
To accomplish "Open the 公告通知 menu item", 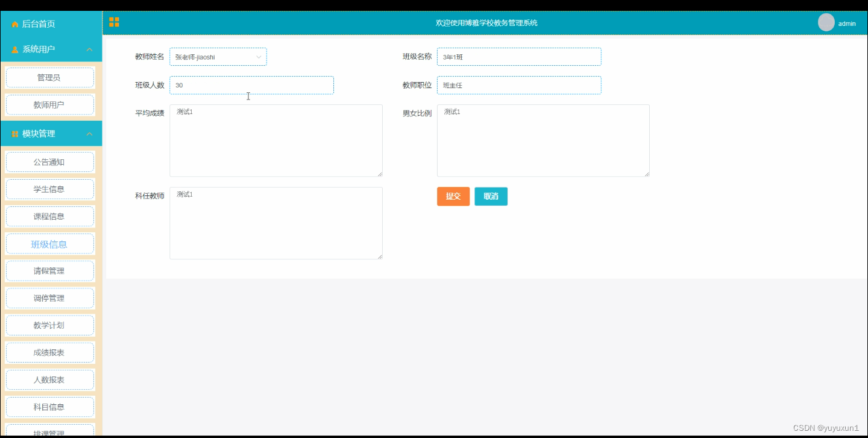I will coord(49,162).
